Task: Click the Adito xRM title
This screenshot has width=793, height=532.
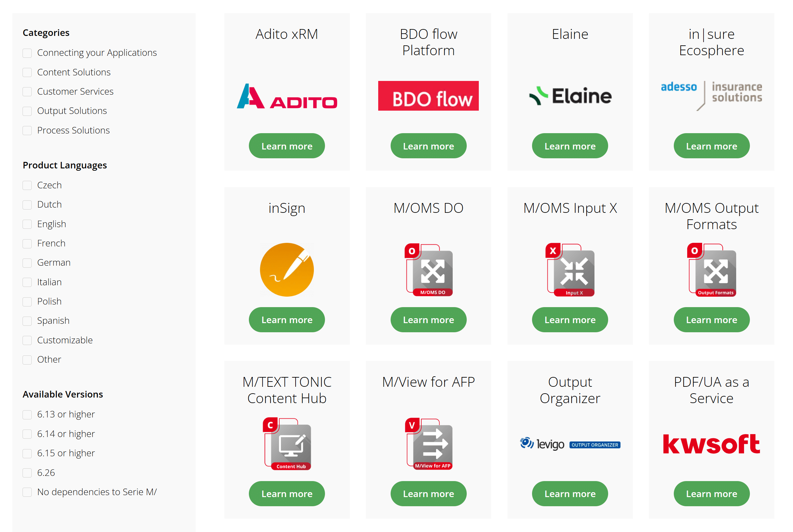Action: tap(287, 34)
